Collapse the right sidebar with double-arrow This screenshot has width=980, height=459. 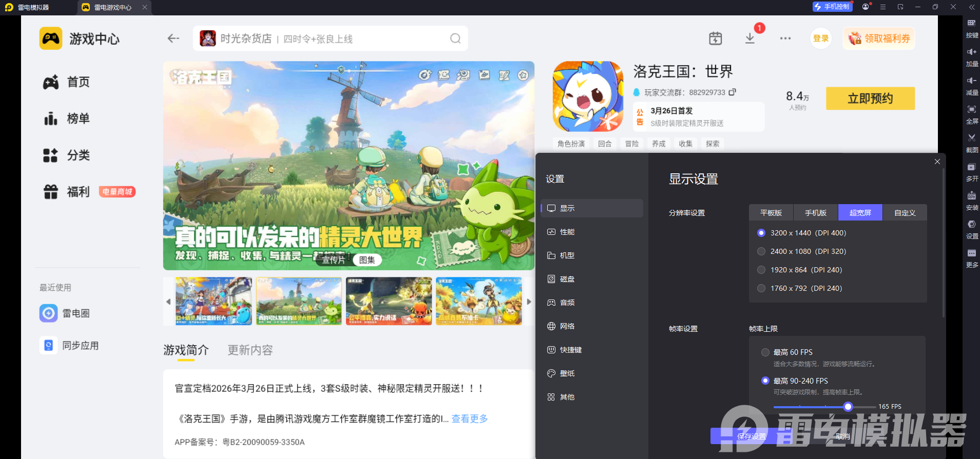tap(972, 7)
